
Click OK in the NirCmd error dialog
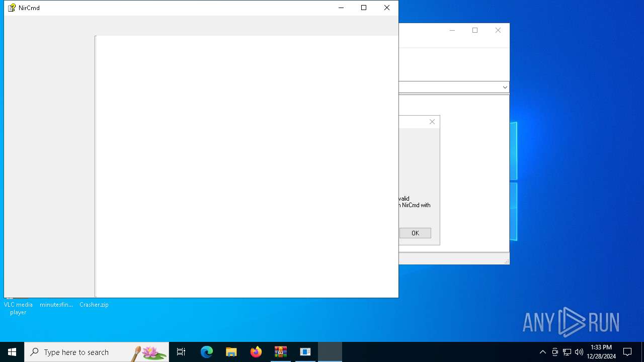tap(415, 233)
